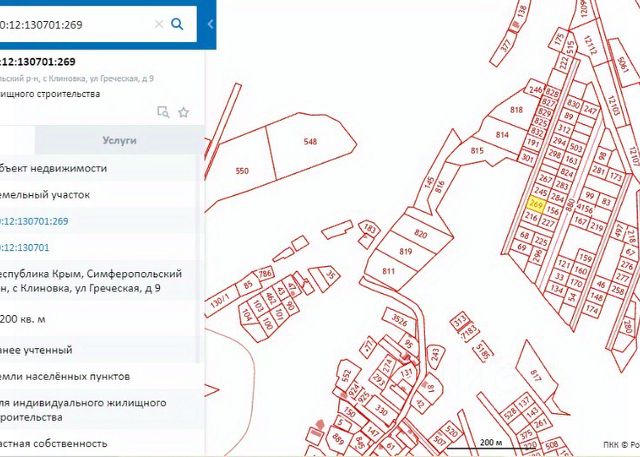Select parcel 245 above highlighted parcel
The height and width of the screenshot is (457, 640).
pos(540,191)
